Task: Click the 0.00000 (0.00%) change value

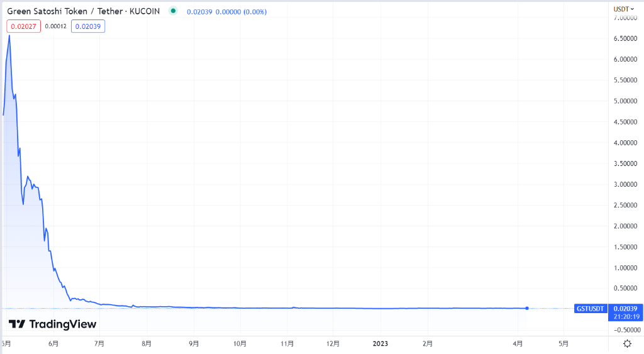Action: click(x=241, y=12)
